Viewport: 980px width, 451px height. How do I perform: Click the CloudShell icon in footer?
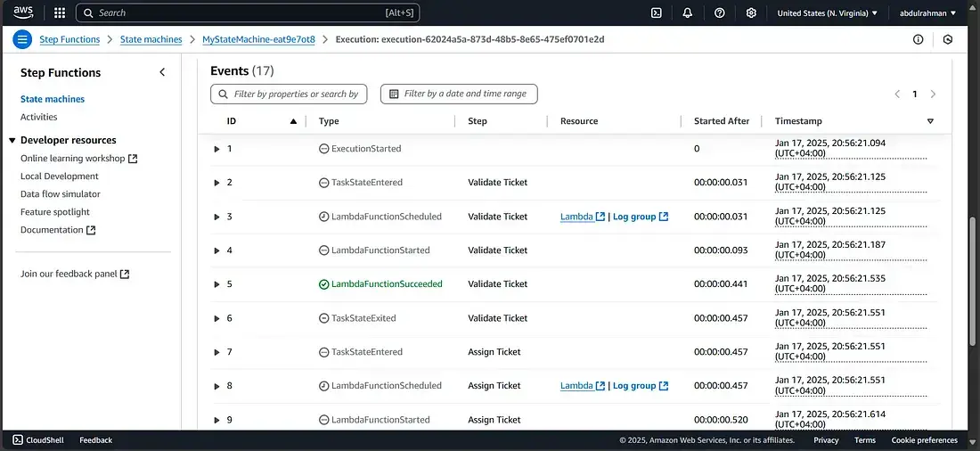(x=18, y=440)
